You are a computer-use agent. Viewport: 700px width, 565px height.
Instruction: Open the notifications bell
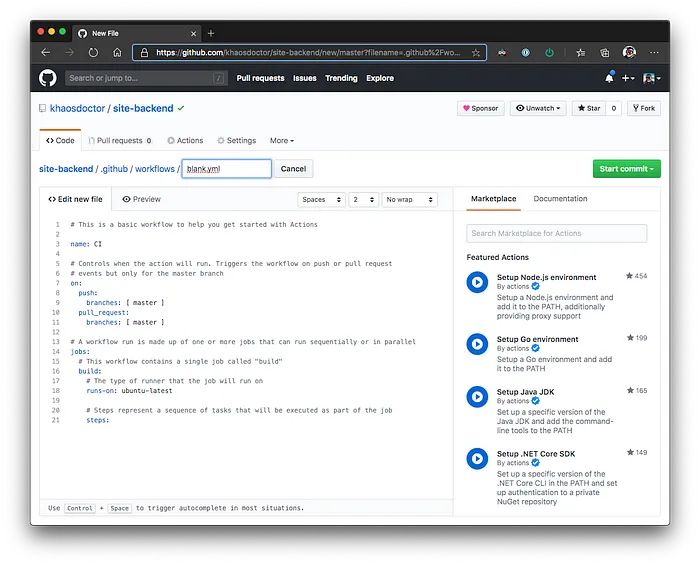point(609,78)
